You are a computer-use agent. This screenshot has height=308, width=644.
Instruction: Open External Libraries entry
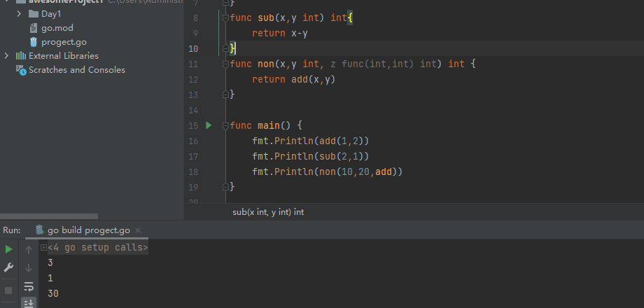[63, 56]
